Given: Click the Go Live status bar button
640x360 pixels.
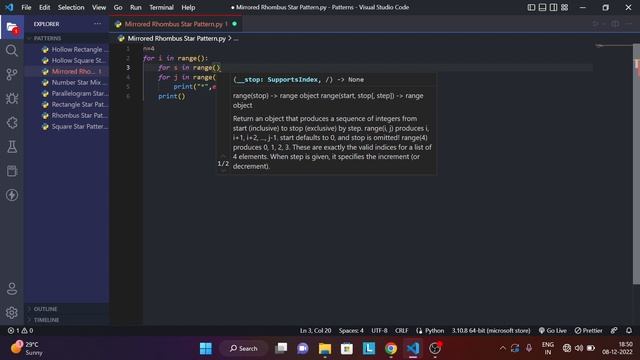Looking at the screenshot, I should pos(553,331).
